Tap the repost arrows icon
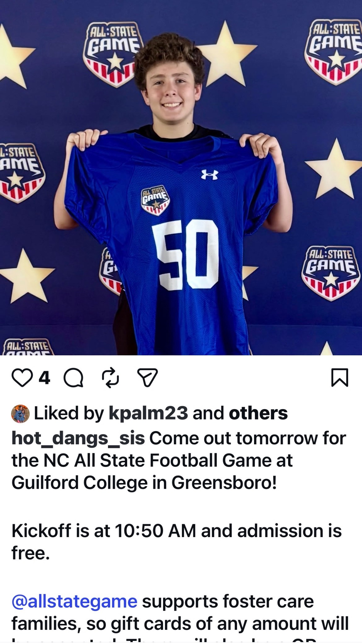This screenshot has width=362, height=644. coord(110,377)
